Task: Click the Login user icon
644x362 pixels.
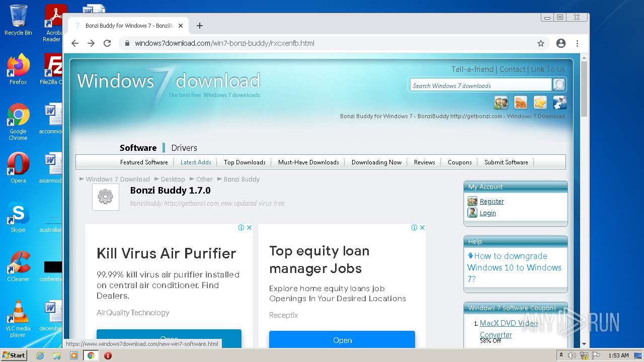Action: [x=472, y=213]
